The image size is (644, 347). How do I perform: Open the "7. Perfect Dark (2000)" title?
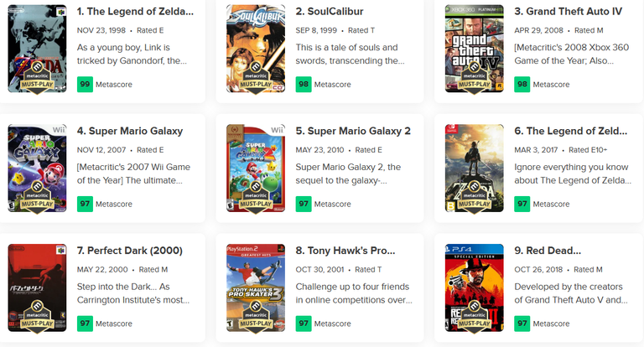(130, 251)
